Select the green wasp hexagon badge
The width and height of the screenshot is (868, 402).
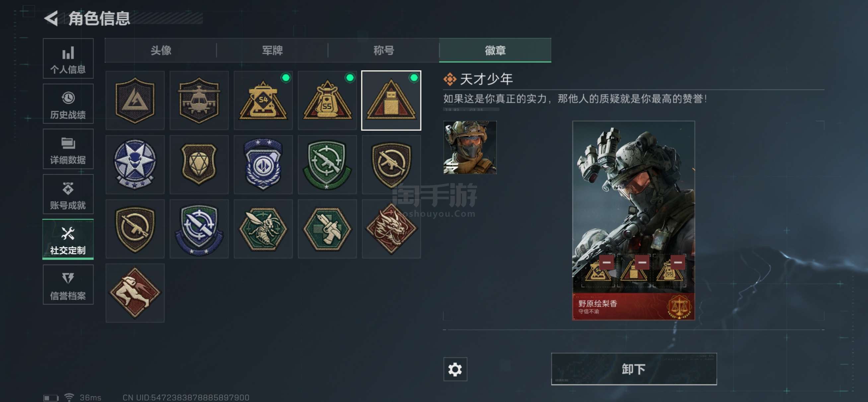263,229
